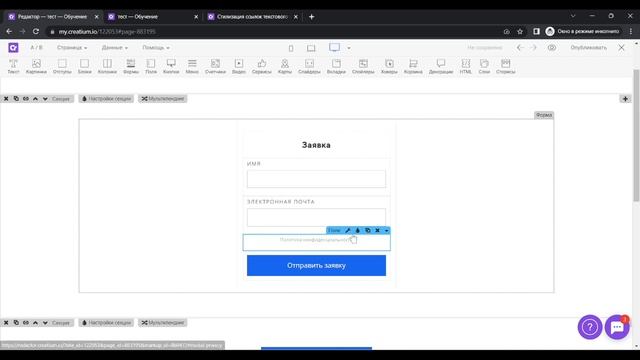640x360 pixels.
Task: Click the Заявка form heading
Action: [316, 145]
